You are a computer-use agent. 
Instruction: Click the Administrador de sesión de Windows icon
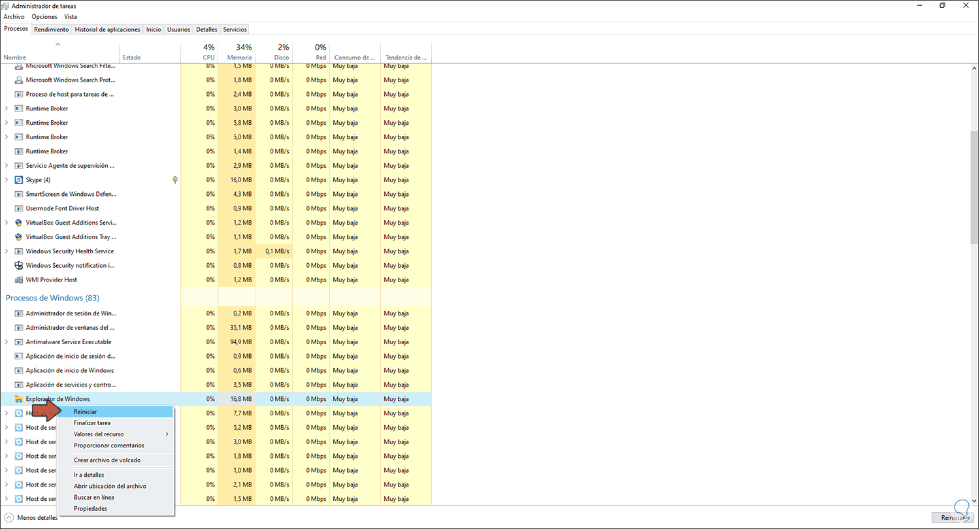18,313
